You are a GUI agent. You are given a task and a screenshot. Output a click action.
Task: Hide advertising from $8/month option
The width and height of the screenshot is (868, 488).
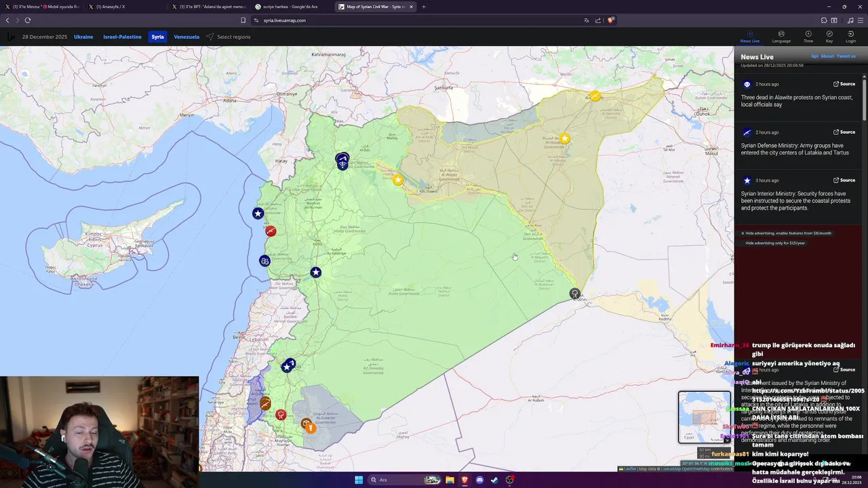[x=786, y=233]
